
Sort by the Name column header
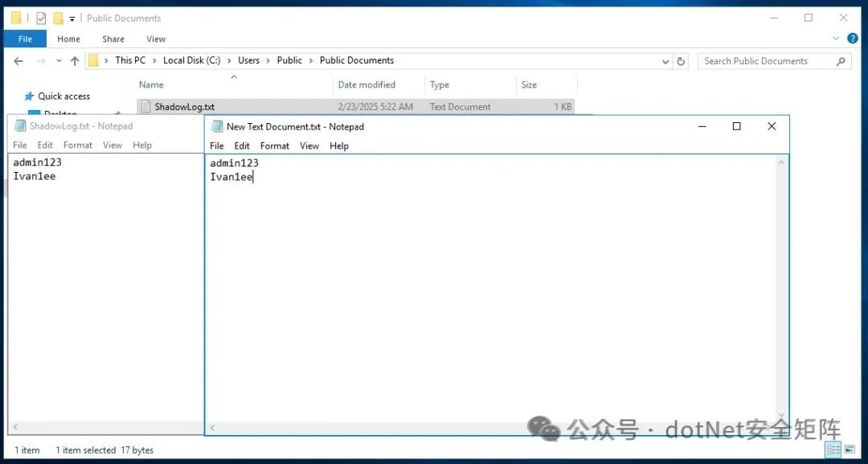click(151, 84)
